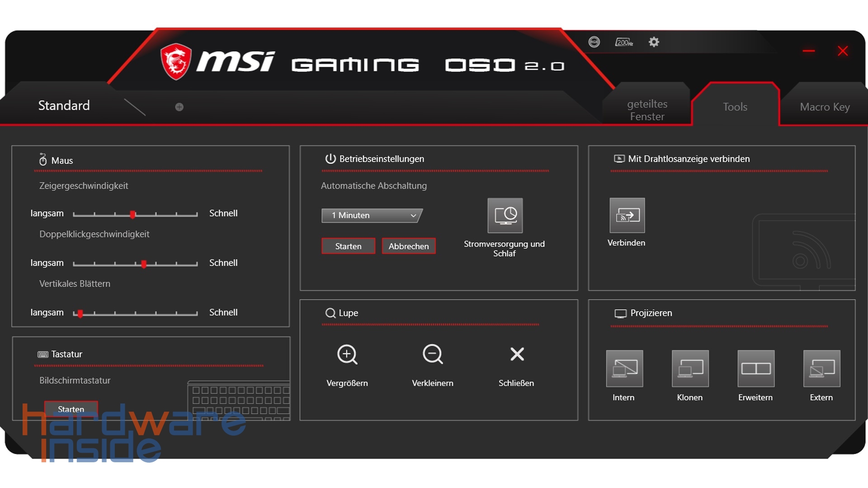Close the MSI Gaming OSD window

[x=843, y=51]
